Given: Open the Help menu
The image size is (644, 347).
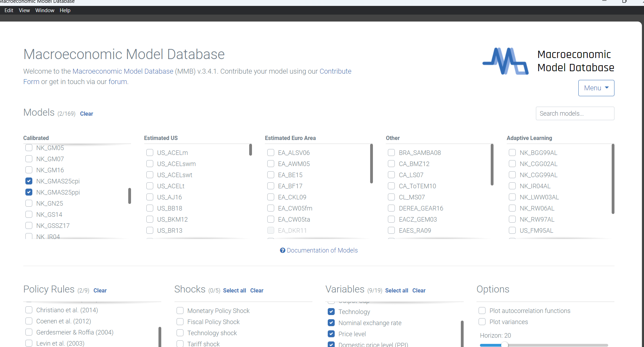Looking at the screenshot, I should [x=65, y=10].
